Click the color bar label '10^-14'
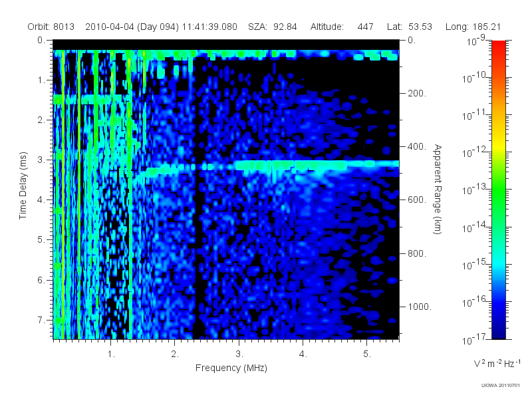 tap(475, 227)
